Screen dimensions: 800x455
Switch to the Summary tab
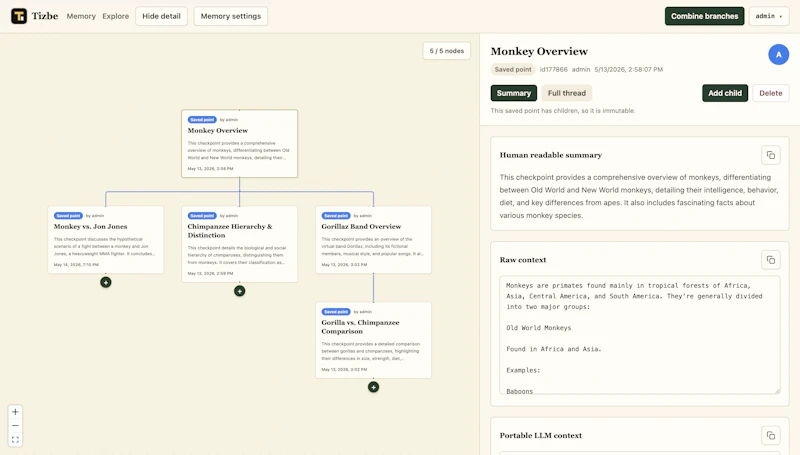514,93
